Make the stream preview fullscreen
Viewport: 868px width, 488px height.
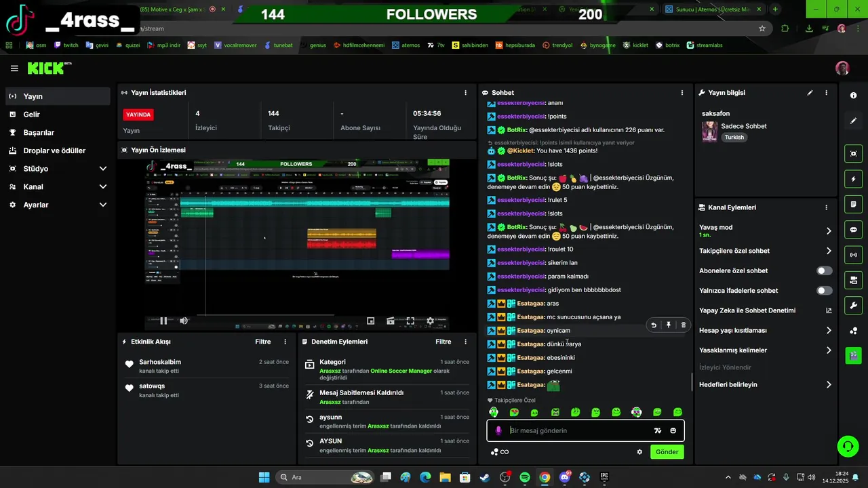[410, 321]
